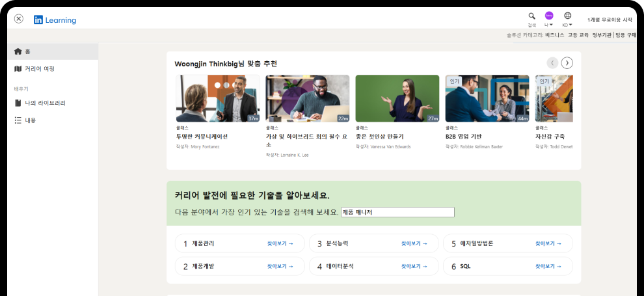Click the 분석능력 skill label
This screenshot has width=644, height=296.
click(337, 243)
